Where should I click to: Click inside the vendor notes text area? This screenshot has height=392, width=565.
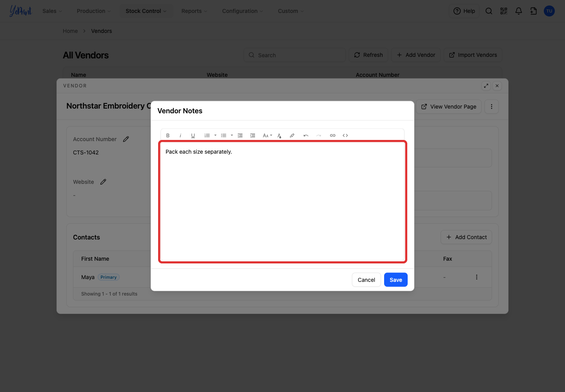click(x=282, y=201)
